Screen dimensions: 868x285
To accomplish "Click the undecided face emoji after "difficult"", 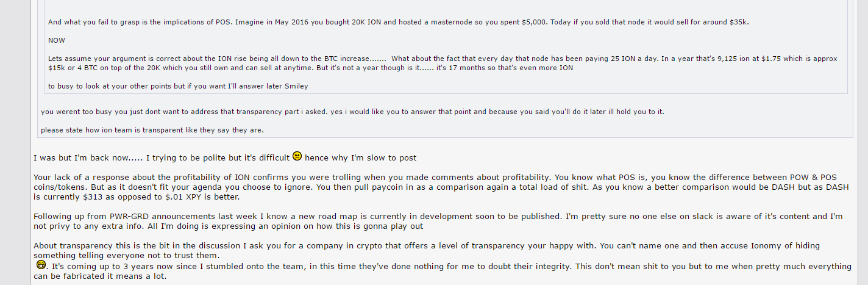I will [x=297, y=156].
